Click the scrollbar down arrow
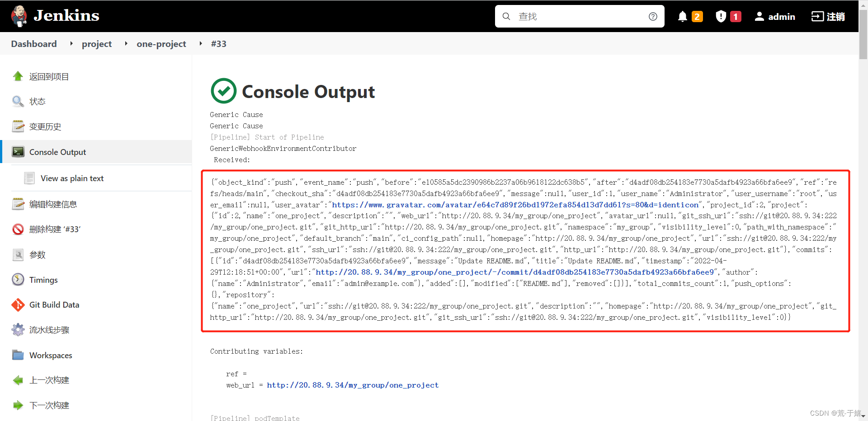 pyautogui.click(x=863, y=416)
